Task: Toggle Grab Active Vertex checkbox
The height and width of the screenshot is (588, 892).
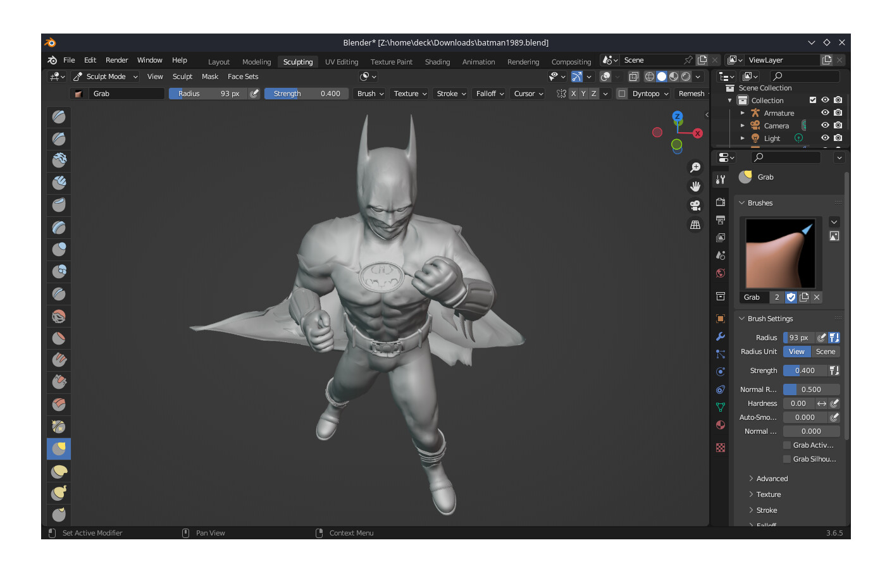Action: (787, 445)
